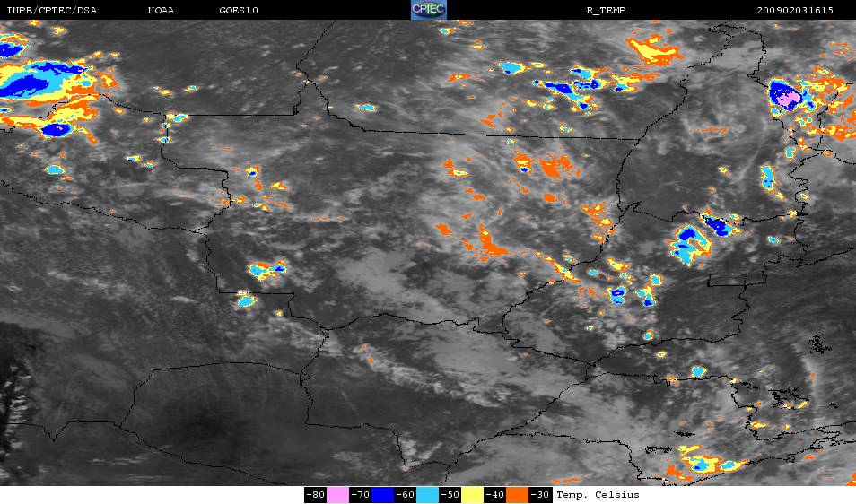
Task: Select the cyan -60 legend swatch
Action: coord(427,495)
